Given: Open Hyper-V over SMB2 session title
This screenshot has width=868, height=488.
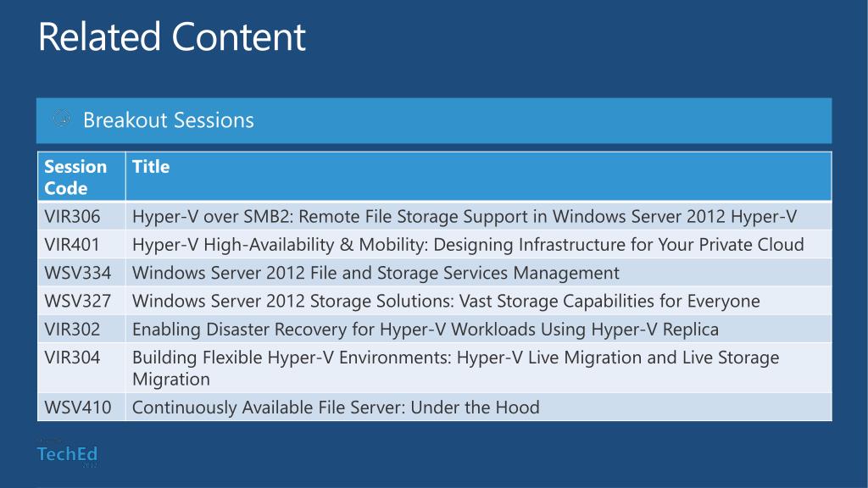Looking at the screenshot, I should coord(465,216).
